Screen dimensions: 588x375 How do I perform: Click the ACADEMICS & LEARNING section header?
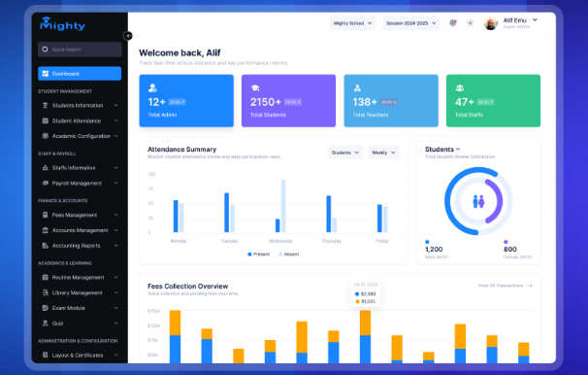tap(65, 263)
